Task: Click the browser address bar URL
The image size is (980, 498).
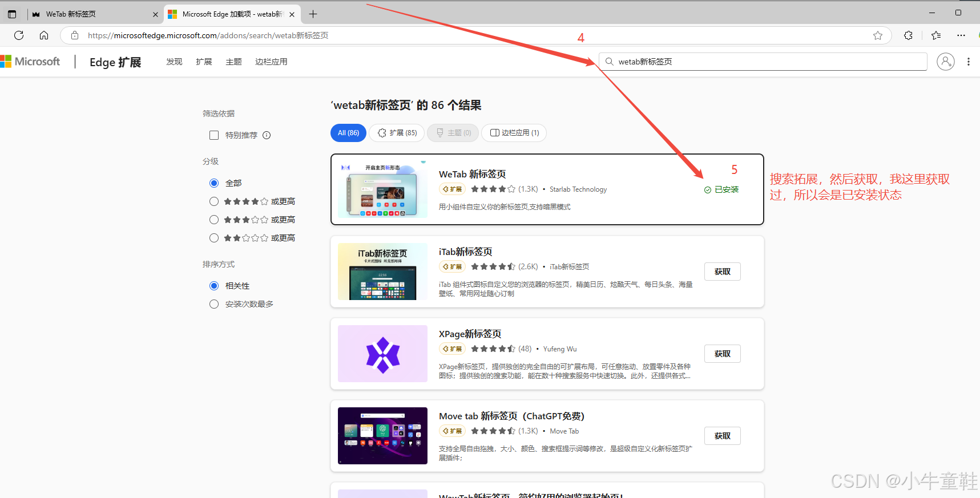Action: pyautogui.click(x=208, y=35)
